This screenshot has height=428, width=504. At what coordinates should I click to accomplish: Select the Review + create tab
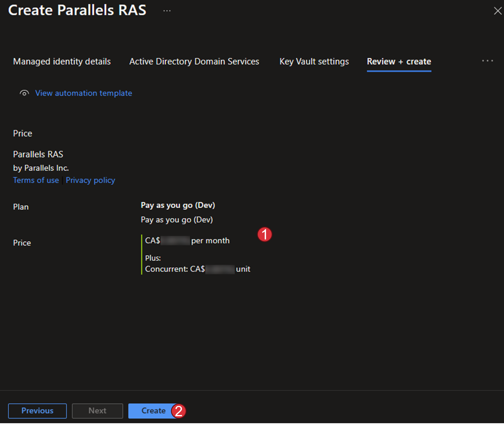399,62
